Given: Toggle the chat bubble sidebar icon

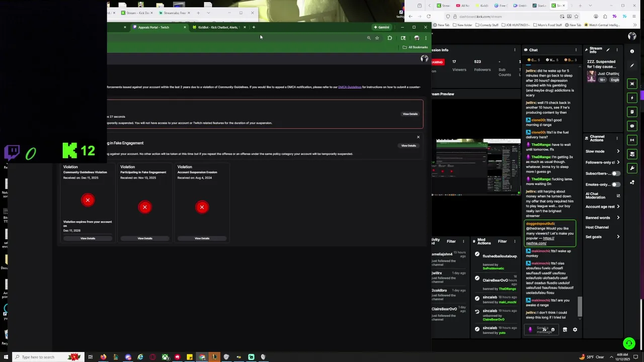Looking at the screenshot, I should [x=632, y=126].
